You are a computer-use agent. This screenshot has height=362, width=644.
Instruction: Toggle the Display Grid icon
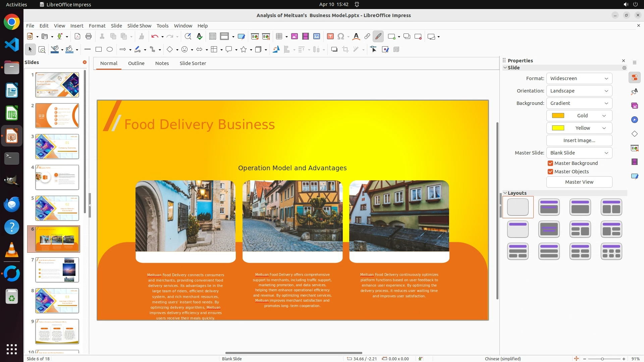[x=213, y=37]
